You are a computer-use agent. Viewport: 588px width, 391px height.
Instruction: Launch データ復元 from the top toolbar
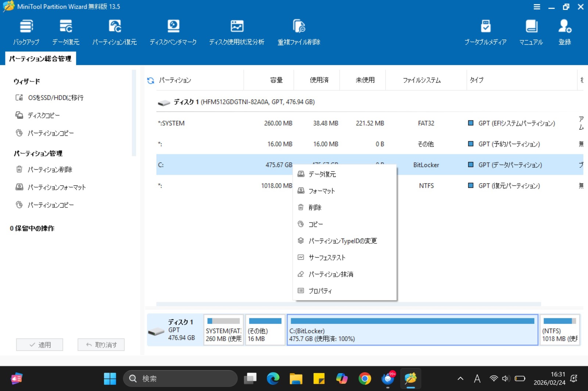66,32
